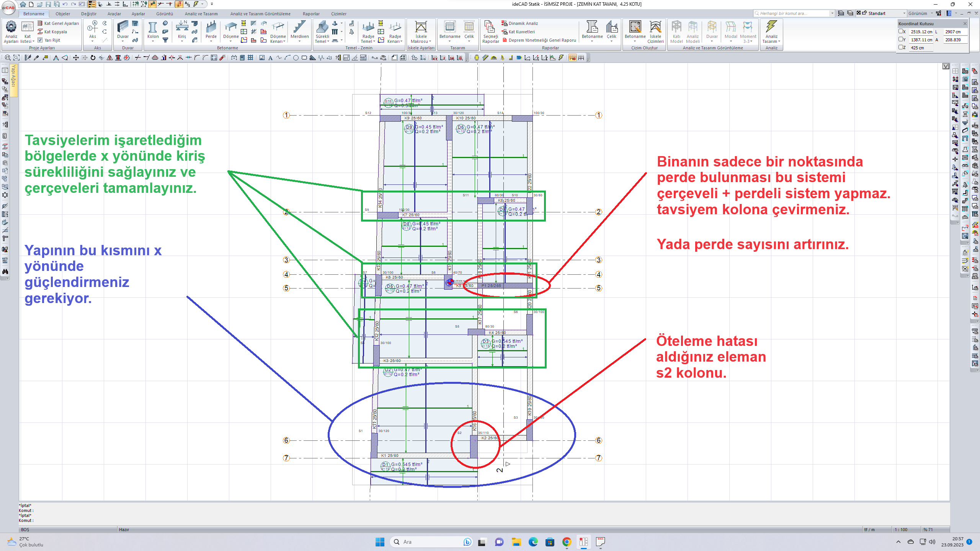Image resolution: width=980 pixels, height=551 pixels.
Task: Open Google Chrome from the taskbar
Action: (567, 542)
